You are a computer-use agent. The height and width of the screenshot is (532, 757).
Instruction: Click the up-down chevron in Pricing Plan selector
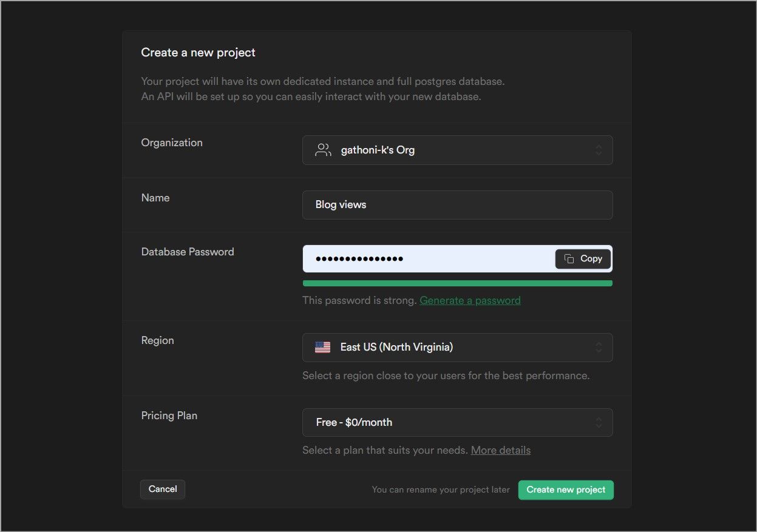coord(599,423)
